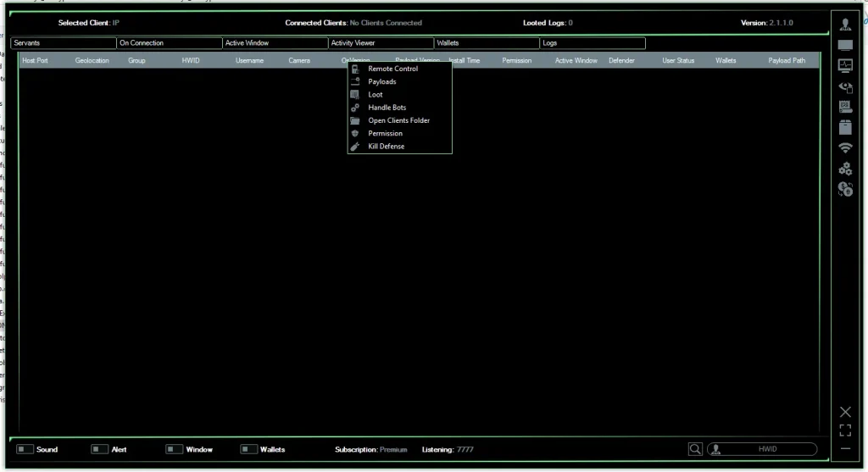The width and height of the screenshot is (868, 472).
Task: Open the monitor with pulse graph icon
Action: pos(845,65)
